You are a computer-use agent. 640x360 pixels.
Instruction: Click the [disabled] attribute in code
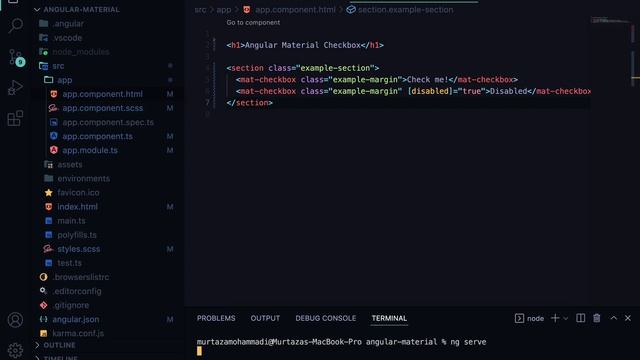click(430, 91)
